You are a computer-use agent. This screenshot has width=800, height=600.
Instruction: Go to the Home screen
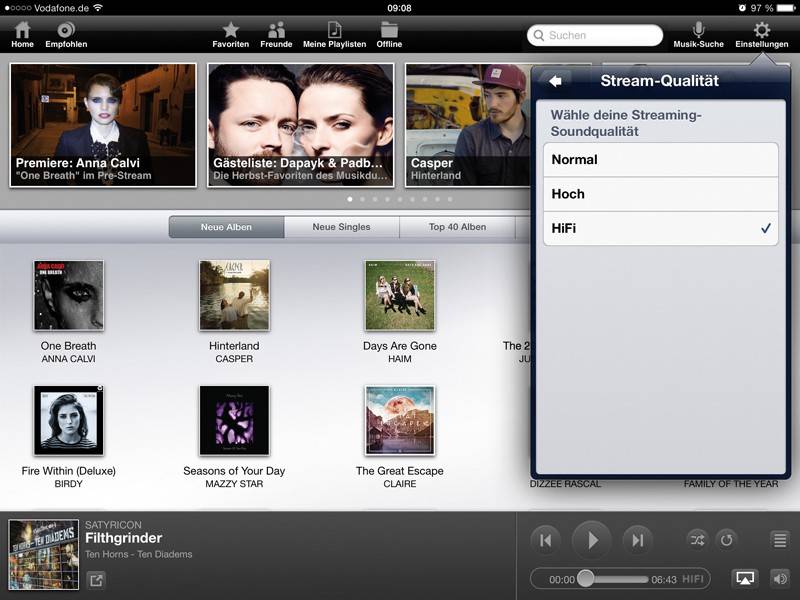pos(22,35)
